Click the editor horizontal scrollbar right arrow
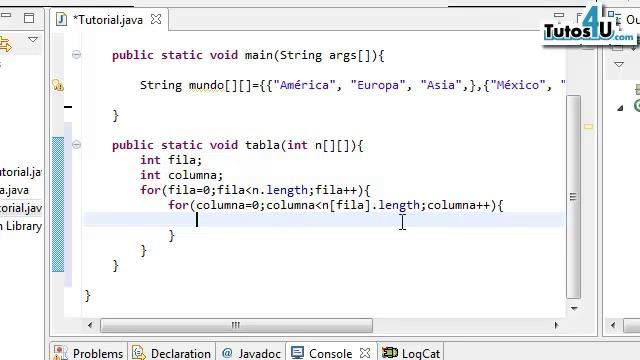 pos(556,325)
